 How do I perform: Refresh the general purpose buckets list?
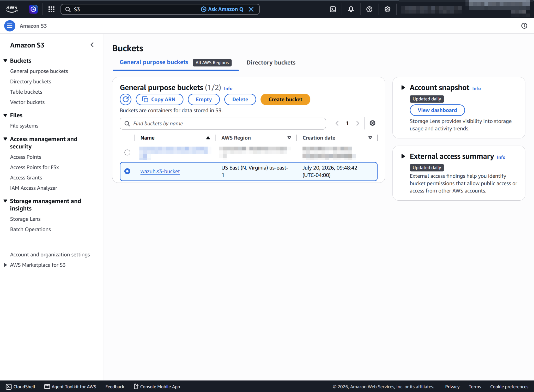126,99
